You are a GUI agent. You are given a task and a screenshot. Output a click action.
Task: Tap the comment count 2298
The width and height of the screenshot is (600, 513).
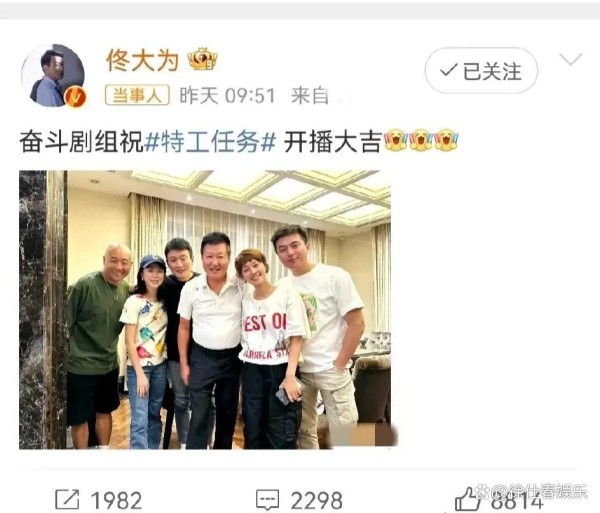point(316,500)
